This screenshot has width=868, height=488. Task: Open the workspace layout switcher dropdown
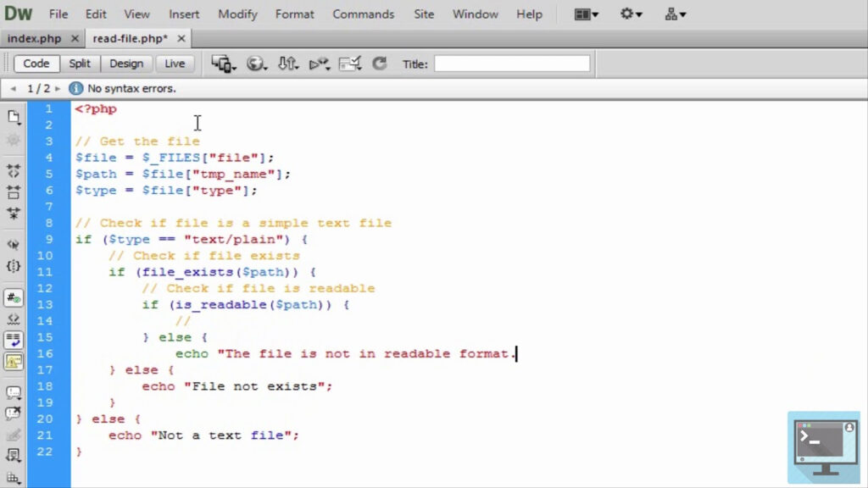pyautogui.click(x=587, y=14)
